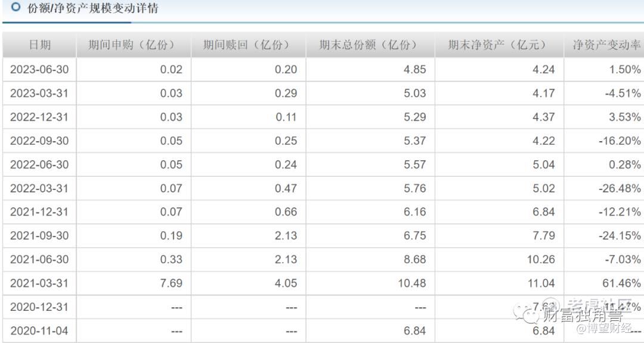Click the blue circle bullet icon beside the title

(16, 8)
